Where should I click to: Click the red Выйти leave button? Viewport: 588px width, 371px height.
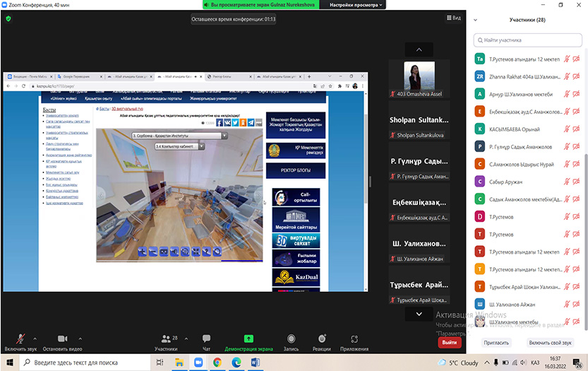tap(448, 342)
